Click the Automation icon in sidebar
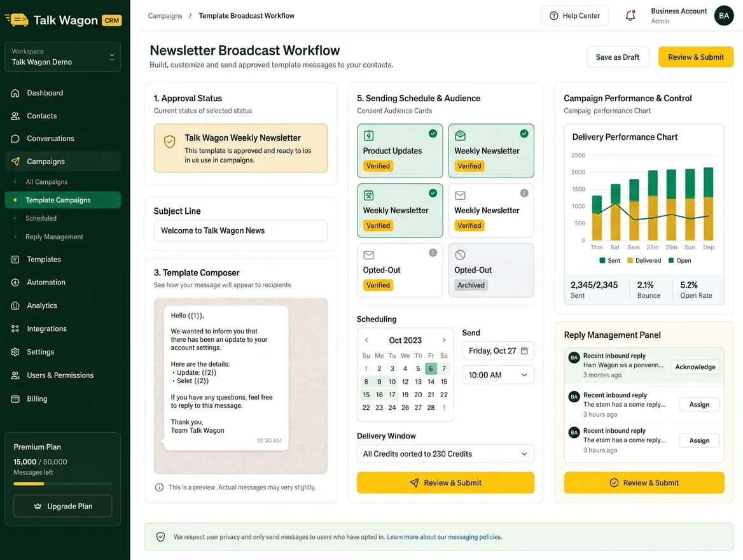Viewport: 743px width, 560px height. point(15,282)
